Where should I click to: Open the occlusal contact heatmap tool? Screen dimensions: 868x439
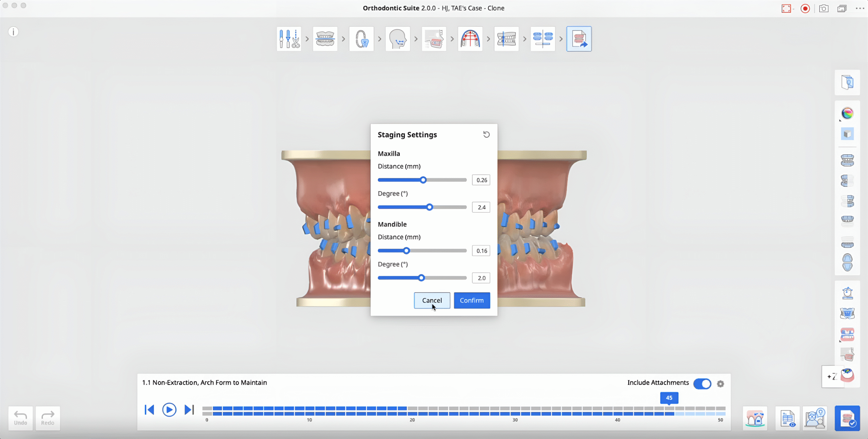pos(847,375)
